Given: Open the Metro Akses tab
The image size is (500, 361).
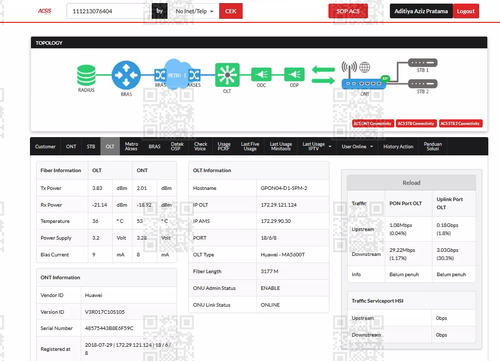Looking at the screenshot, I should coord(131,146).
